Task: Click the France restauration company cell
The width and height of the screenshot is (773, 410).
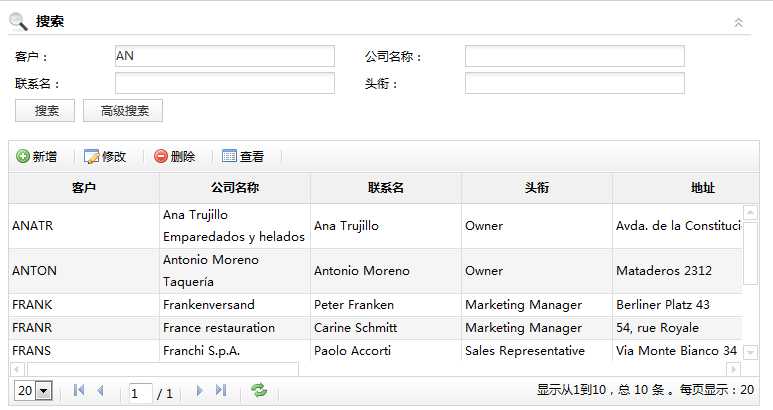Action: pos(235,328)
